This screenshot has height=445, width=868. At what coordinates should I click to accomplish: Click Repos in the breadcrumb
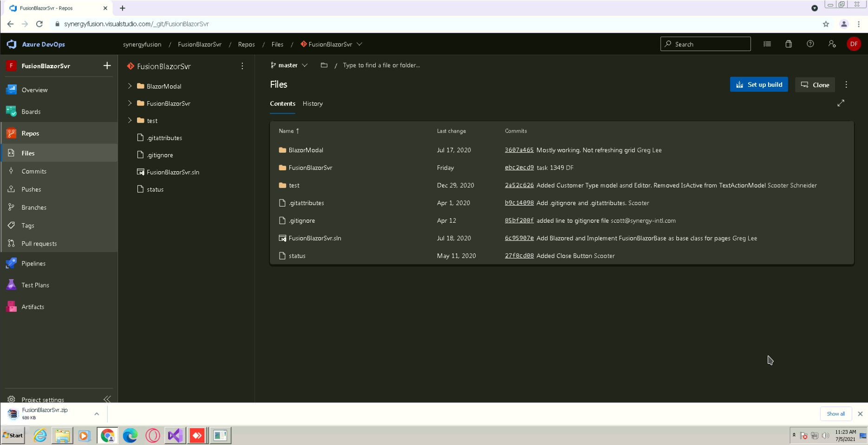coord(246,45)
